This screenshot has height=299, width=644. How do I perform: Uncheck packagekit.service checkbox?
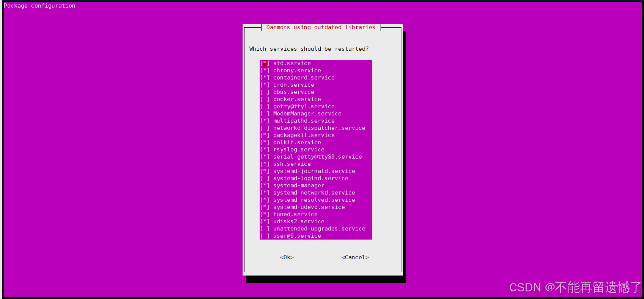pyautogui.click(x=265, y=135)
